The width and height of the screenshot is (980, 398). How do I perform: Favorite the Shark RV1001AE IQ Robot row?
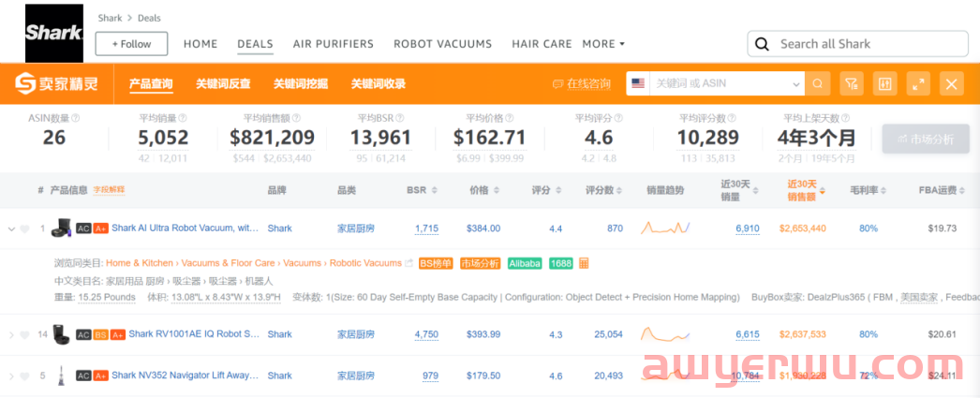24,335
